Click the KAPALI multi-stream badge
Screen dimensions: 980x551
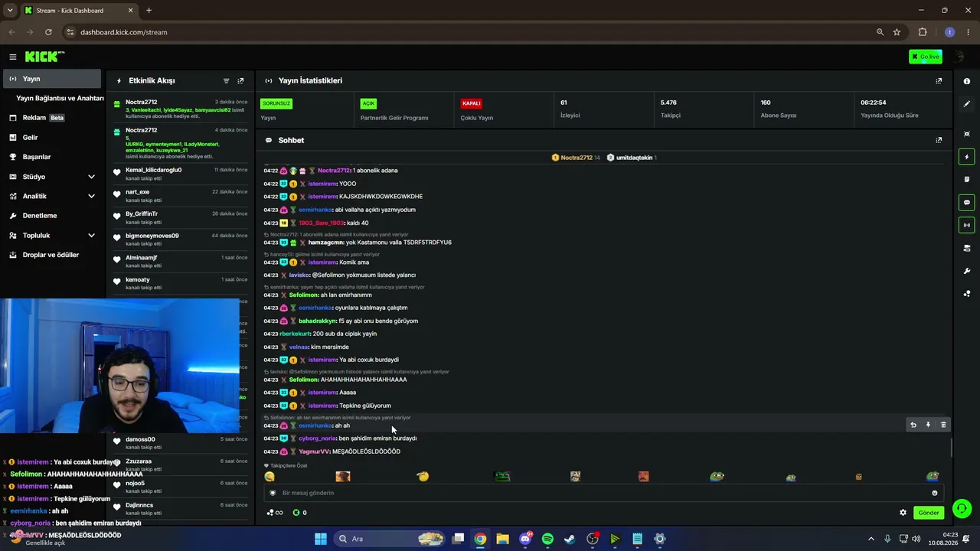coord(471,103)
